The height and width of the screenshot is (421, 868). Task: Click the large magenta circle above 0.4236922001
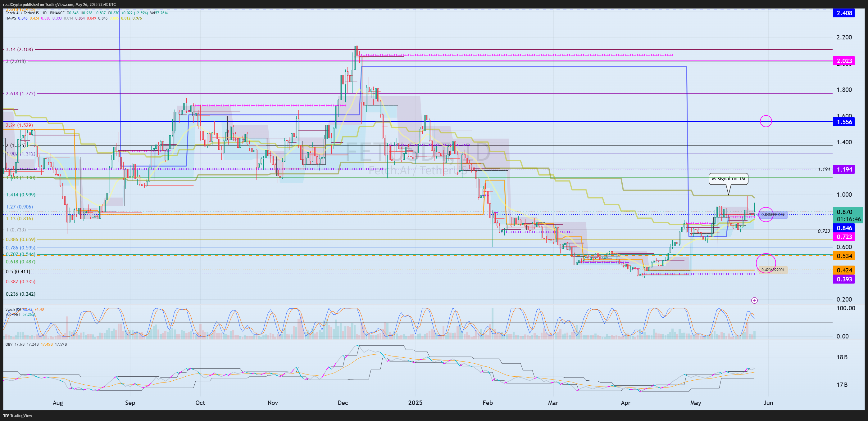pyautogui.click(x=766, y=263)
